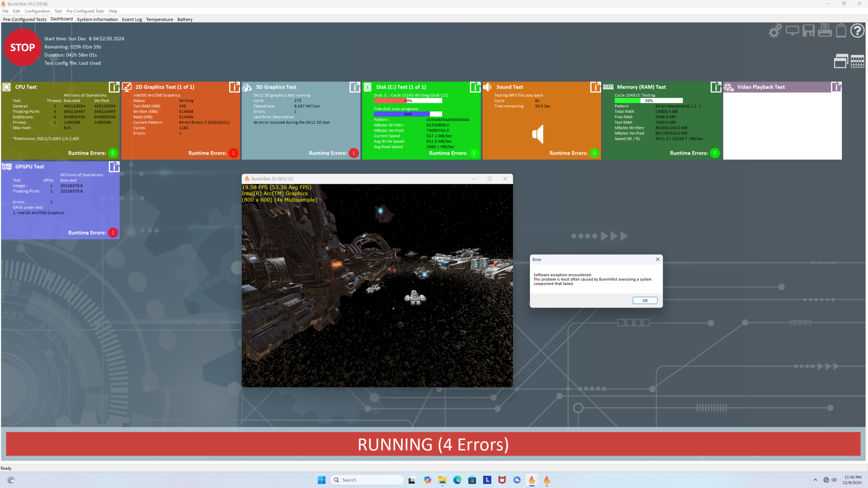Open the Sound Test info icon
Viewport: 868px width, 488px height.
coord(595,87)
